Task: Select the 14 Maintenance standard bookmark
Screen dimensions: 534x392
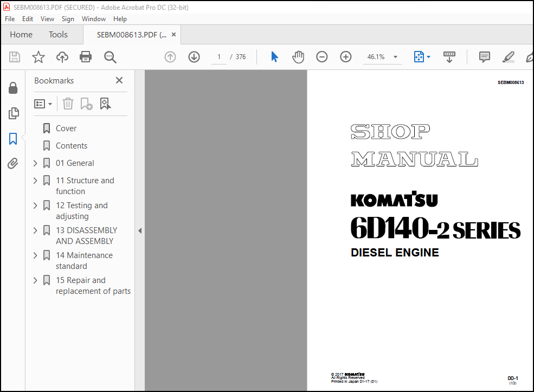Action: (84, 261)
